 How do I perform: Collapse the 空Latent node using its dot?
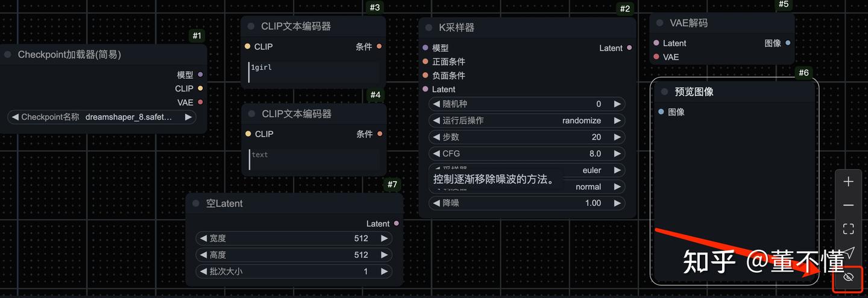(196, 203)
